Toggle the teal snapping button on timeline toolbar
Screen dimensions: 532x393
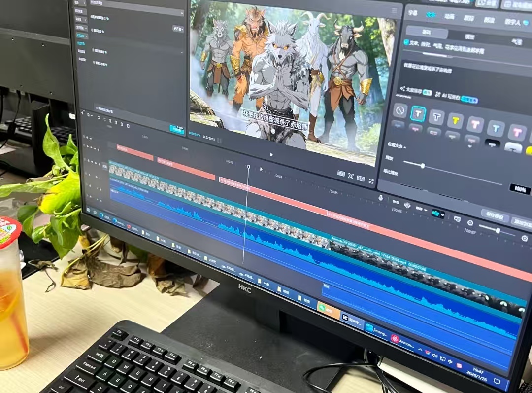coord(436,214)
